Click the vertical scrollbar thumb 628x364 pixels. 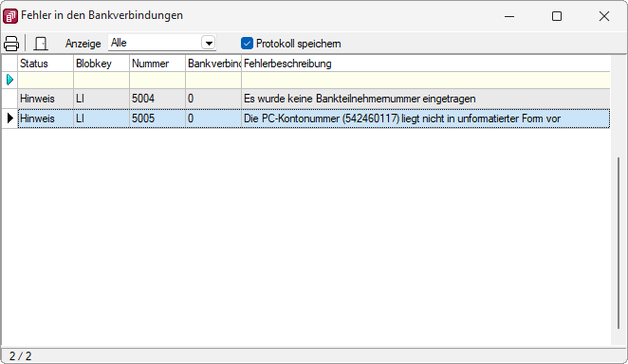point(619,243)
